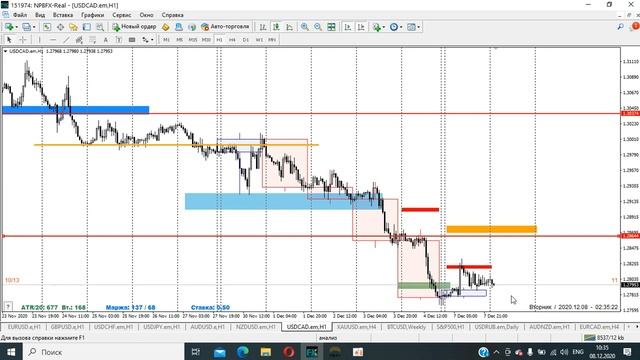Toggle the Data Window icon

(x=60, y=27)
